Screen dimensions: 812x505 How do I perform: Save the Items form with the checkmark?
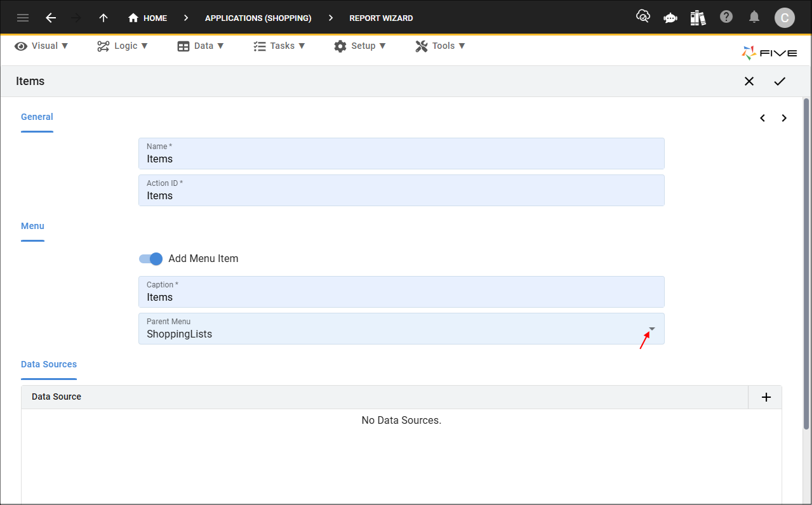point(780,81)
